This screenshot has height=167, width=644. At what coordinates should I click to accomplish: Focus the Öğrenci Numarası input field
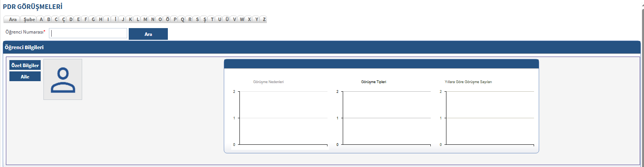(x=88, y=34)
